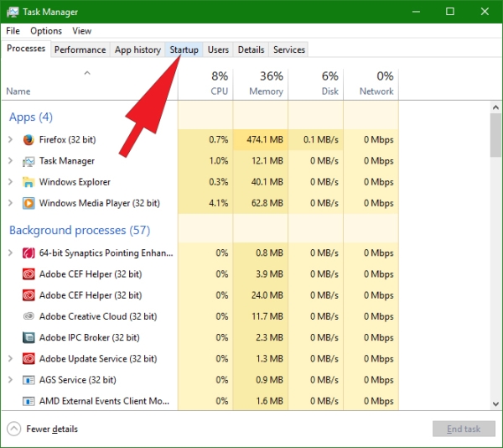
Task: Switch to the Performance tab
Action: [80, 49]
